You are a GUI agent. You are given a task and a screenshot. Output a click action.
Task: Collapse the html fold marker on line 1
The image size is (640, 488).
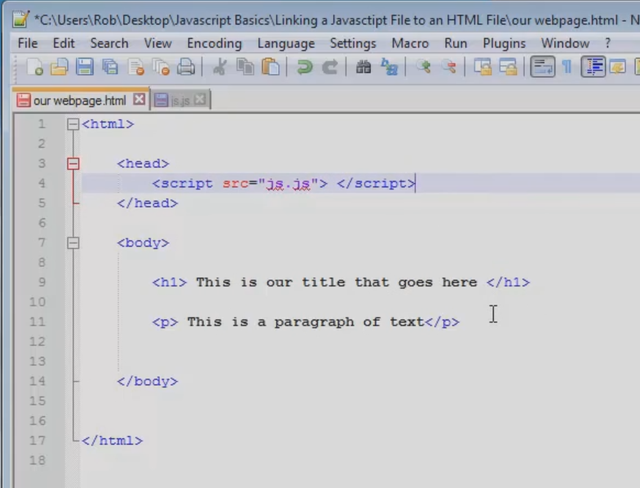[73, 124]
